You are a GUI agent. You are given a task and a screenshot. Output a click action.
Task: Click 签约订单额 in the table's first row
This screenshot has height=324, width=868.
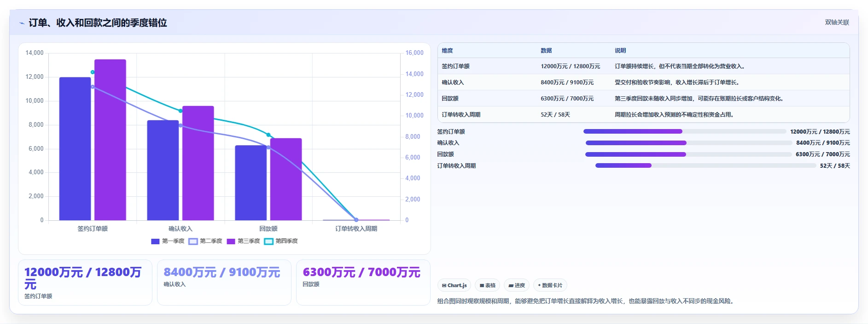tap(455, 66)
